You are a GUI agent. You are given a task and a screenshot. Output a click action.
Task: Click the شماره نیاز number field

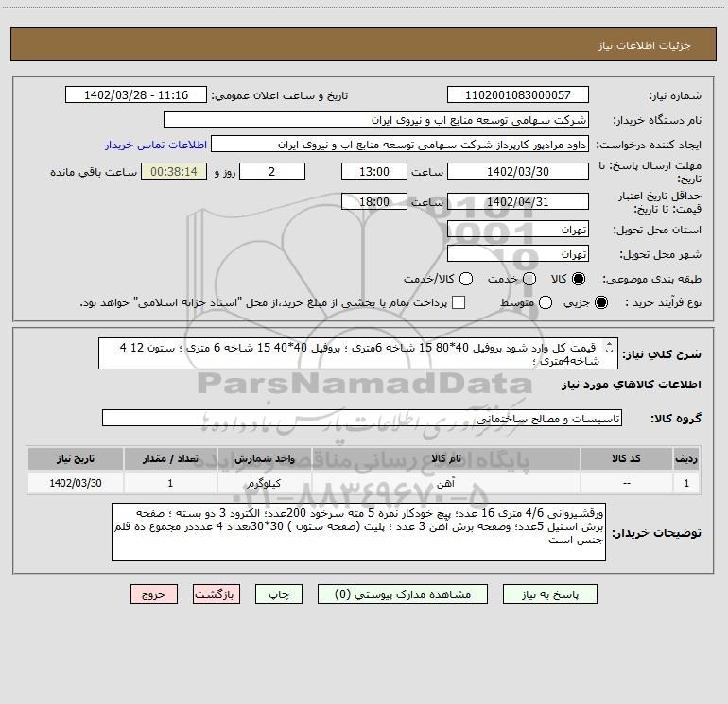pyautogui.click(x=518, y=95)
